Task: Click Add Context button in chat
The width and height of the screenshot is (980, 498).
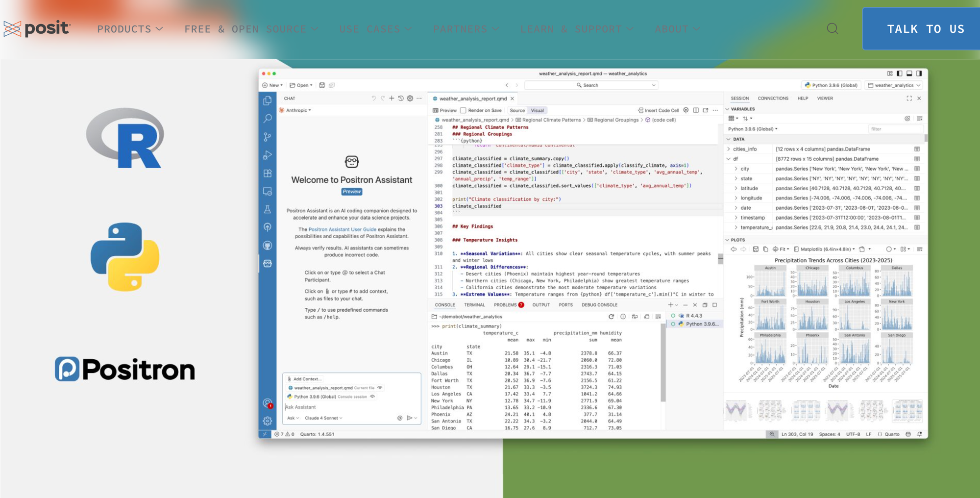Action: click(x=304, y=379)
